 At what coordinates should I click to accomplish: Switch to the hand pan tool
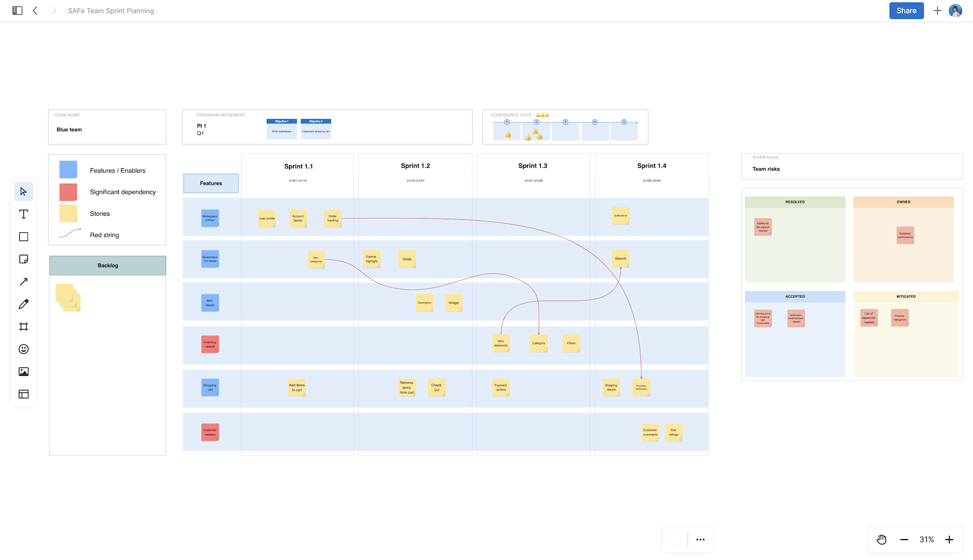[x=882, y=540]
